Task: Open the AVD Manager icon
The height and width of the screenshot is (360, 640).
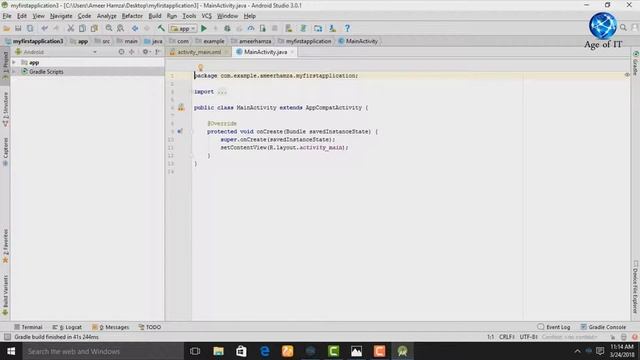Action: 289,29
